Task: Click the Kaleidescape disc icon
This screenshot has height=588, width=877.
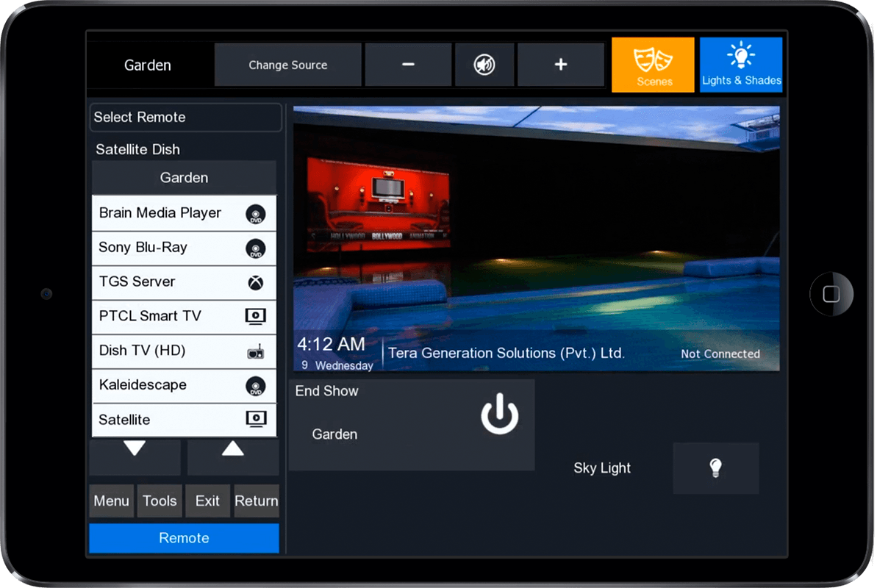Action: pos(255,386)
